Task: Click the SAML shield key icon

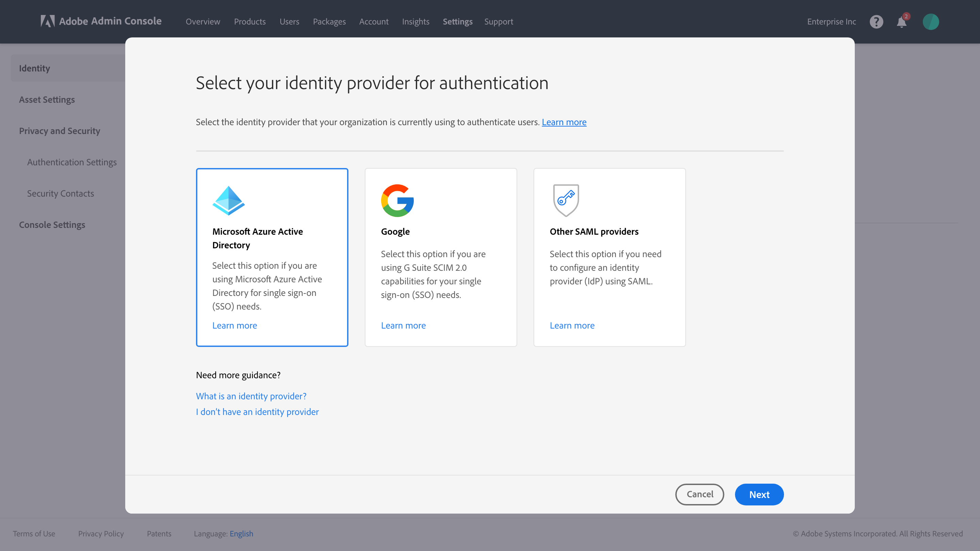Action: click(x=566, y=200)
